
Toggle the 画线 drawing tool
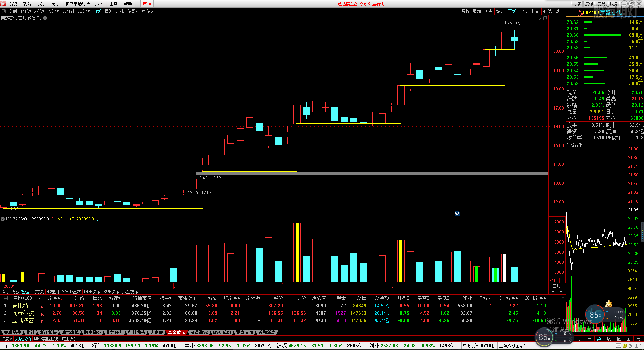coord(512,11)
